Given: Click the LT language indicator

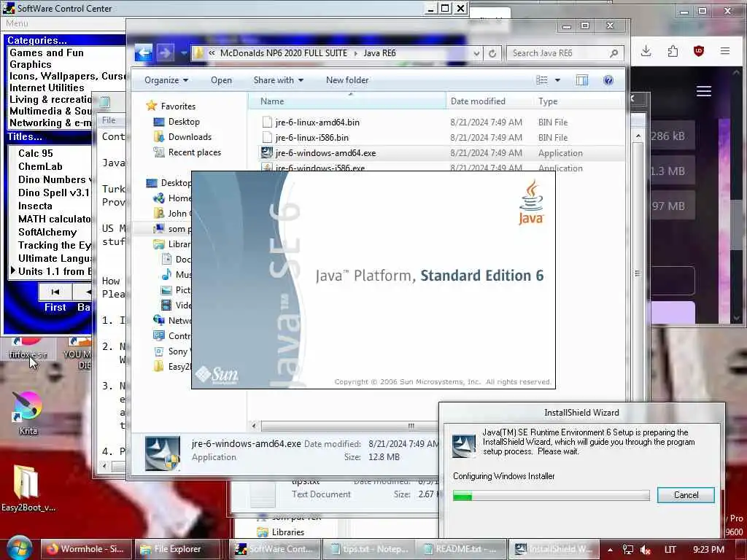Looking at the screenshot, I should [670, 550].
